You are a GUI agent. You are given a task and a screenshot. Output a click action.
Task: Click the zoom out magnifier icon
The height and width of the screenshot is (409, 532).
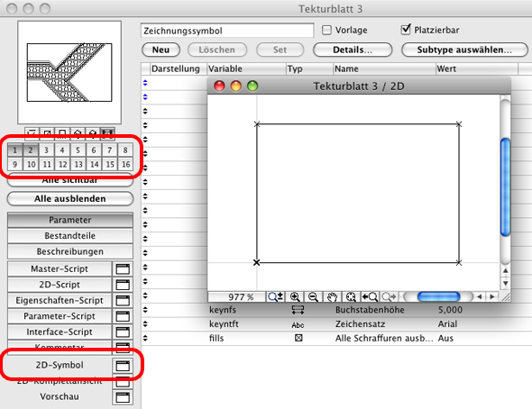click(313, 297)
